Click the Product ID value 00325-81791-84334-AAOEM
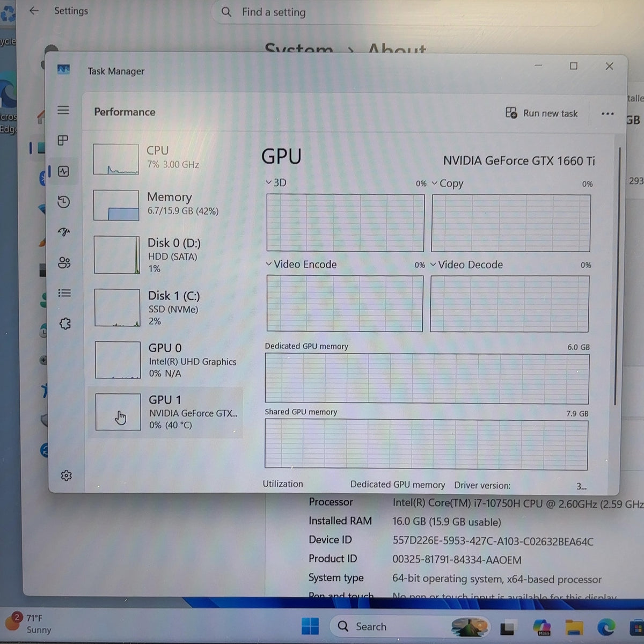 (457, 560)
